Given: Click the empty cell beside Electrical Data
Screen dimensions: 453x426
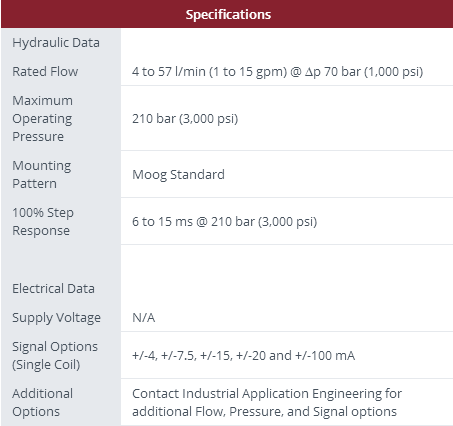Looking at the screenshot, I should point(287,289).
